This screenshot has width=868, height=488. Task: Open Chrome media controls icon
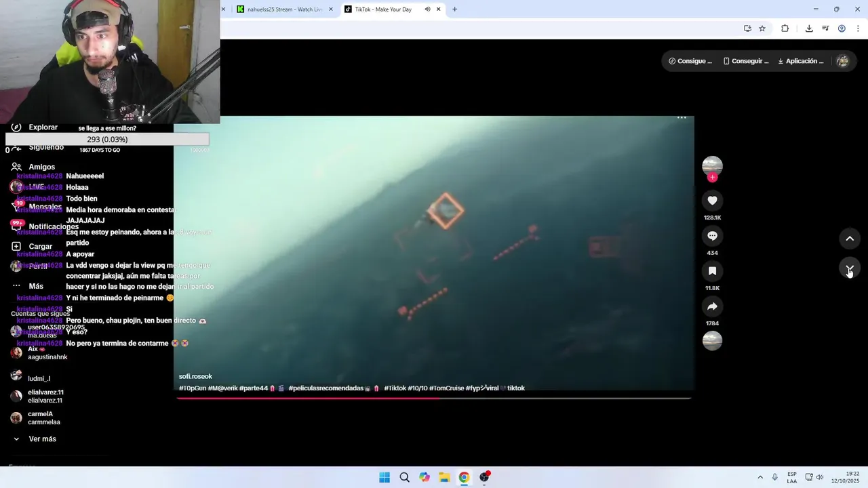click(x=825, y=28)
